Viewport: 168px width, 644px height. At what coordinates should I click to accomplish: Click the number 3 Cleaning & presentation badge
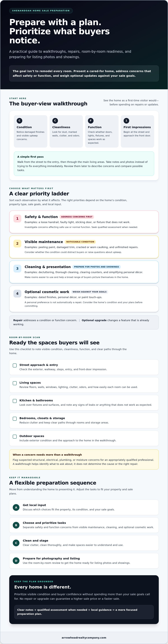click(17, 268)
